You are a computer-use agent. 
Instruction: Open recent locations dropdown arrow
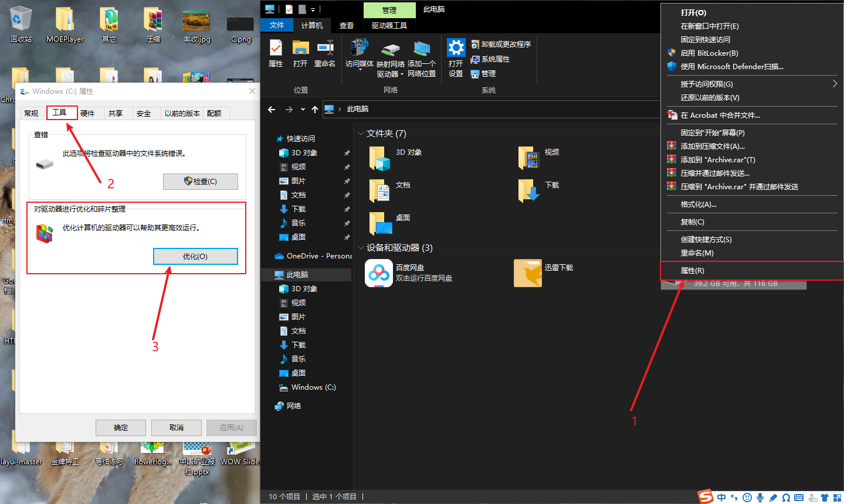point(303,110)
